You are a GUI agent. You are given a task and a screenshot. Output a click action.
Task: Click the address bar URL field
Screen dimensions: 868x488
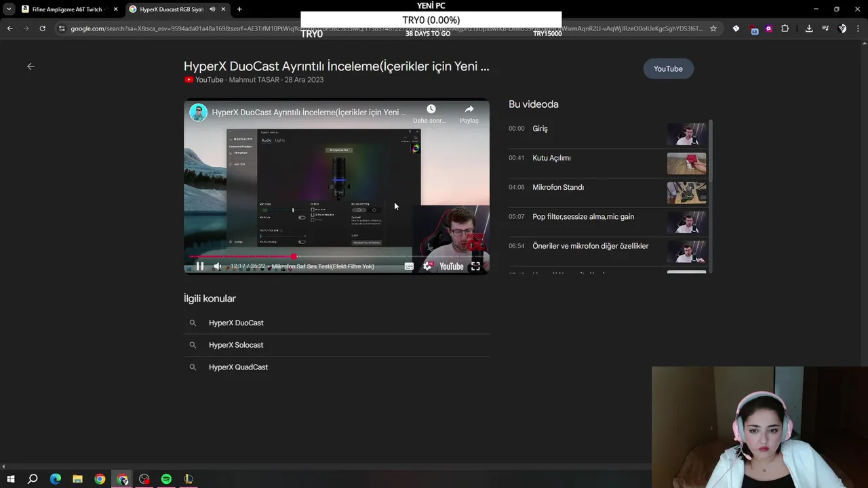387,28
